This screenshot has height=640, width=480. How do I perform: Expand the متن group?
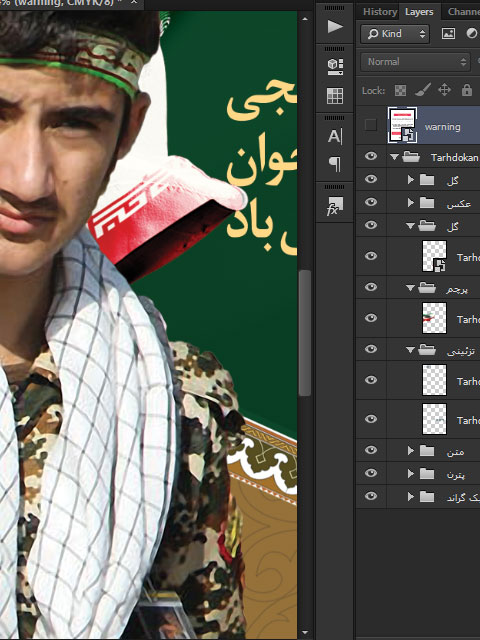click(411, 451)
